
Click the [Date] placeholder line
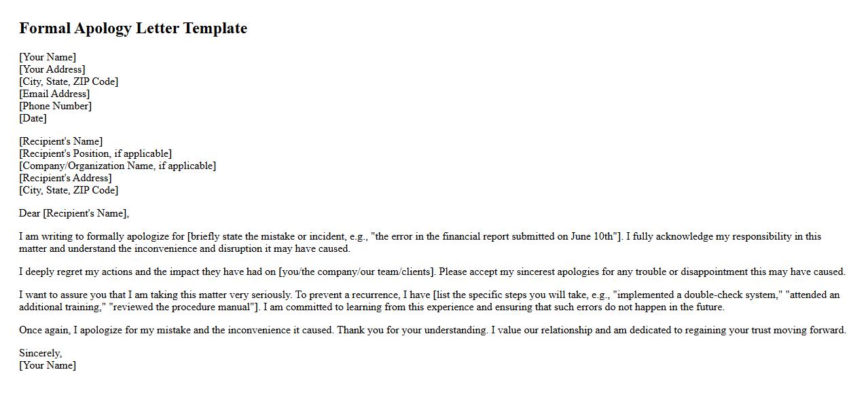33,118
